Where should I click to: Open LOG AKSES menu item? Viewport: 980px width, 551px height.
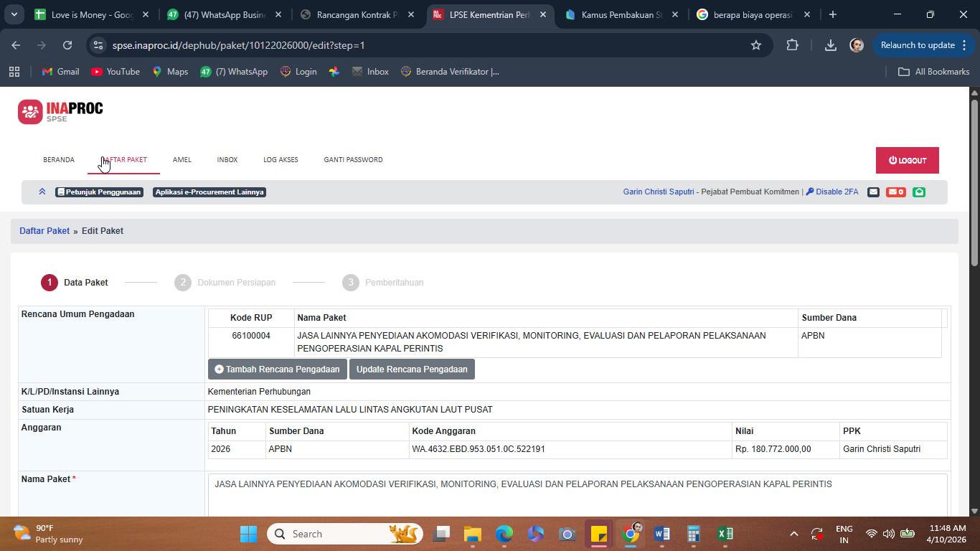click(x=281, y=160)
